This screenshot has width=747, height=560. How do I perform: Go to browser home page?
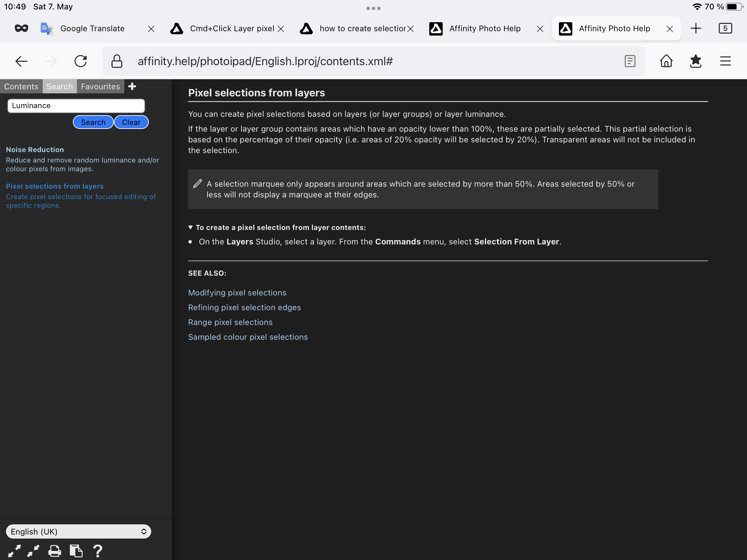point(666,61)
